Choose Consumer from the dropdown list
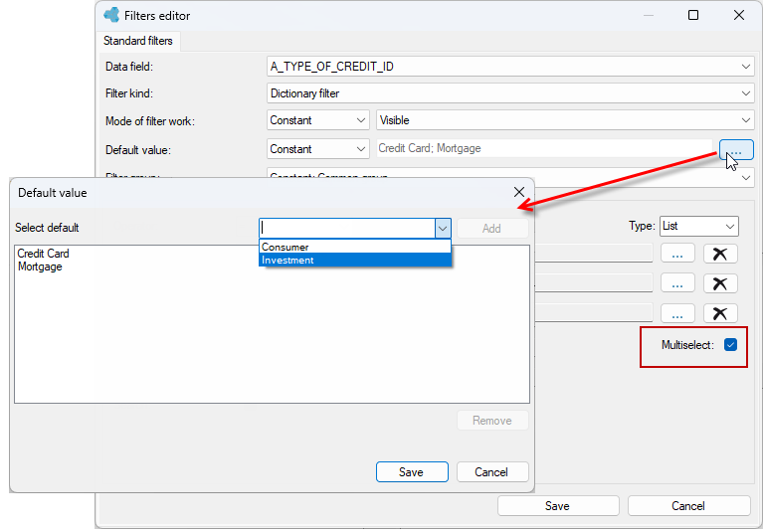 point(355,247)
